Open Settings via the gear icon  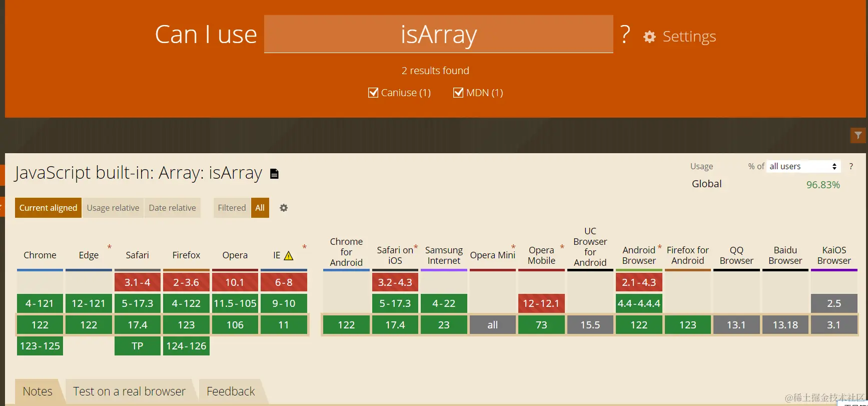(x=649, y=37)
